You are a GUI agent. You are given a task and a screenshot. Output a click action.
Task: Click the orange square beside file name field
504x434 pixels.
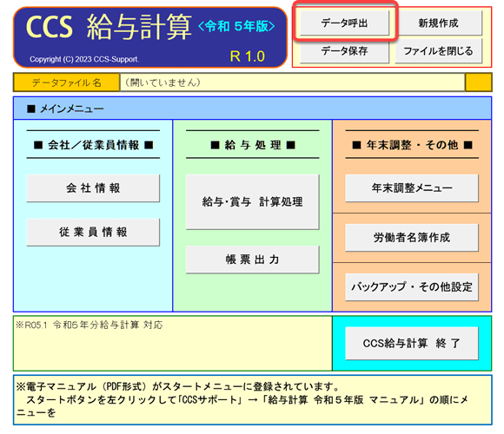coord(479,82)
